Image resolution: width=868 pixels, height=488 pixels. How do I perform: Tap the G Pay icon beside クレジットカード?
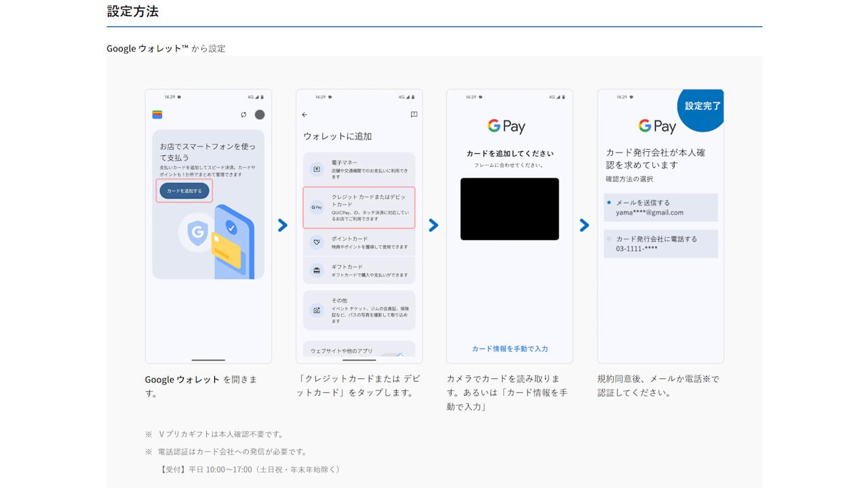click(315, 207)
